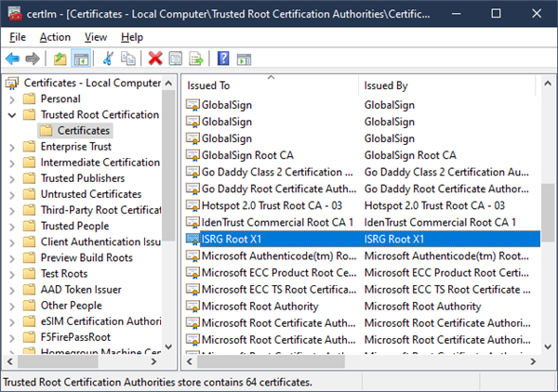This screenshot has height=392, width=558.
Task: Expand Intermediate Certification node
Action: 12,163
